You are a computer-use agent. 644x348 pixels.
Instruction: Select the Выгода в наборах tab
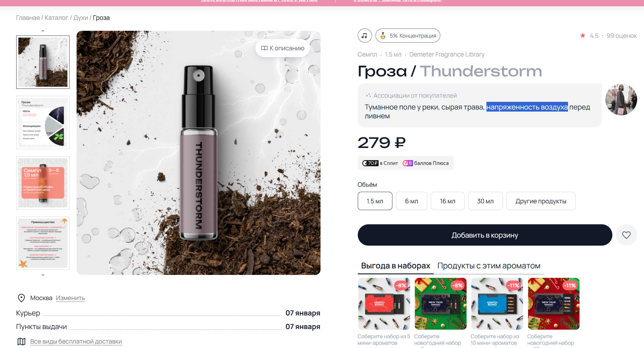[396, 266]
